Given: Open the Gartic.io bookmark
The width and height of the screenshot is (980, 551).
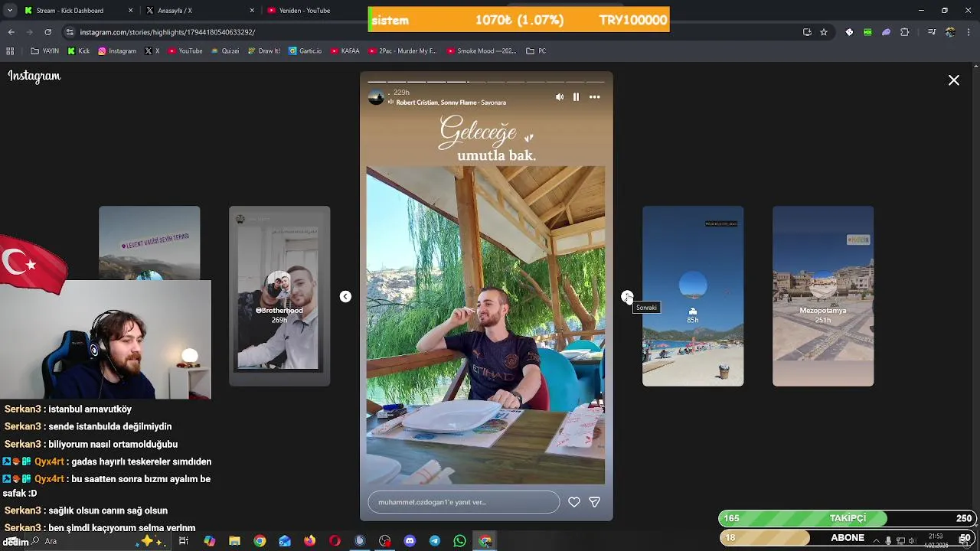Looking at the screenshot, I should (x=305, y=51).
